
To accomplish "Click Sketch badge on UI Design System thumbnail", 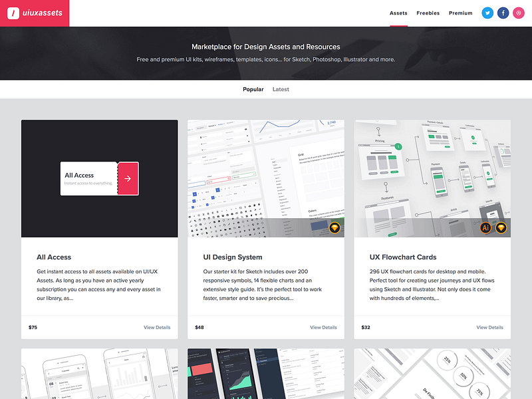I will click(x=334, y=227).
